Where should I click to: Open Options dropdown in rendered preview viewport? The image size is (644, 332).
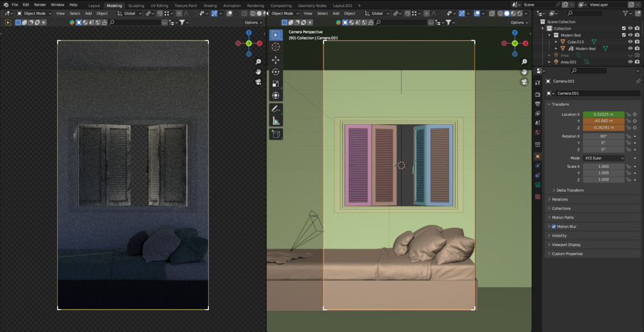tap(253, 22)
